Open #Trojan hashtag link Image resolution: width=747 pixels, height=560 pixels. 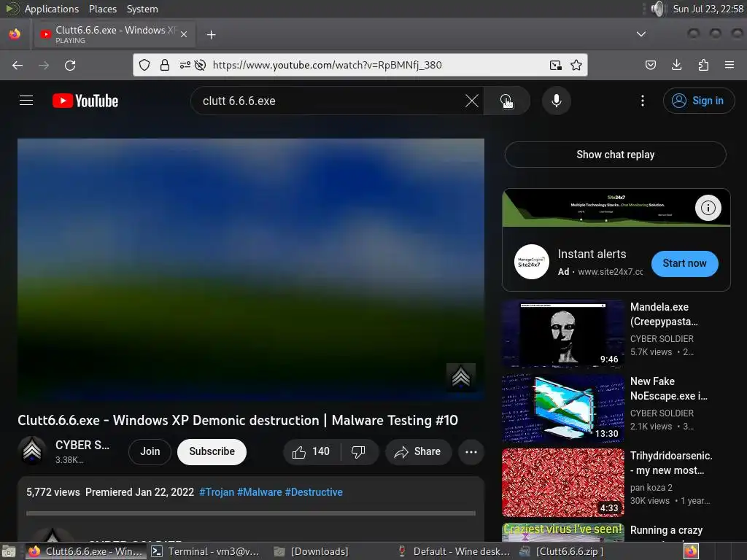[216, 492]
